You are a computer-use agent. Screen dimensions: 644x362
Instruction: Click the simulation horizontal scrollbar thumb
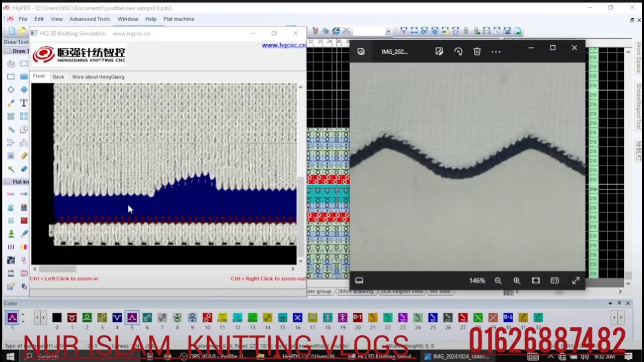click(57, 269)
